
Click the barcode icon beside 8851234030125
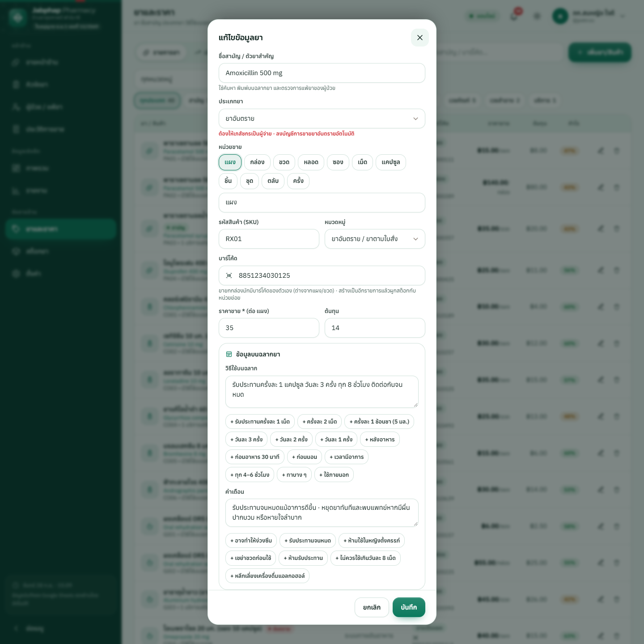[229, 275]
